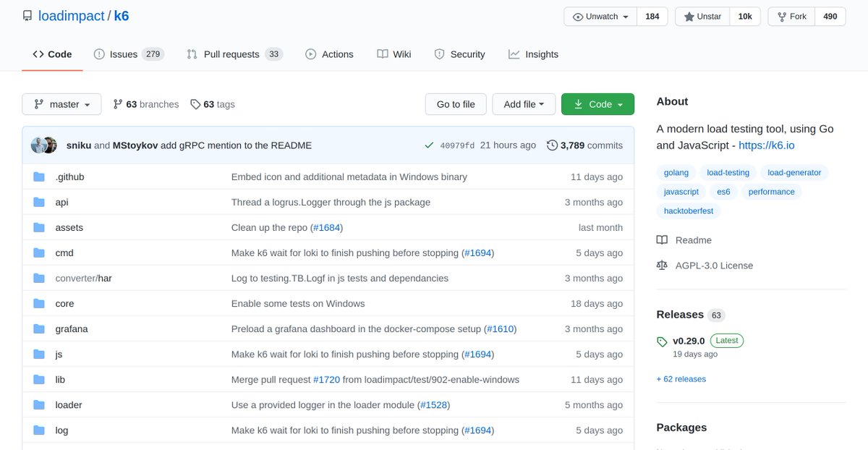View the 184 watchers count

652,17
